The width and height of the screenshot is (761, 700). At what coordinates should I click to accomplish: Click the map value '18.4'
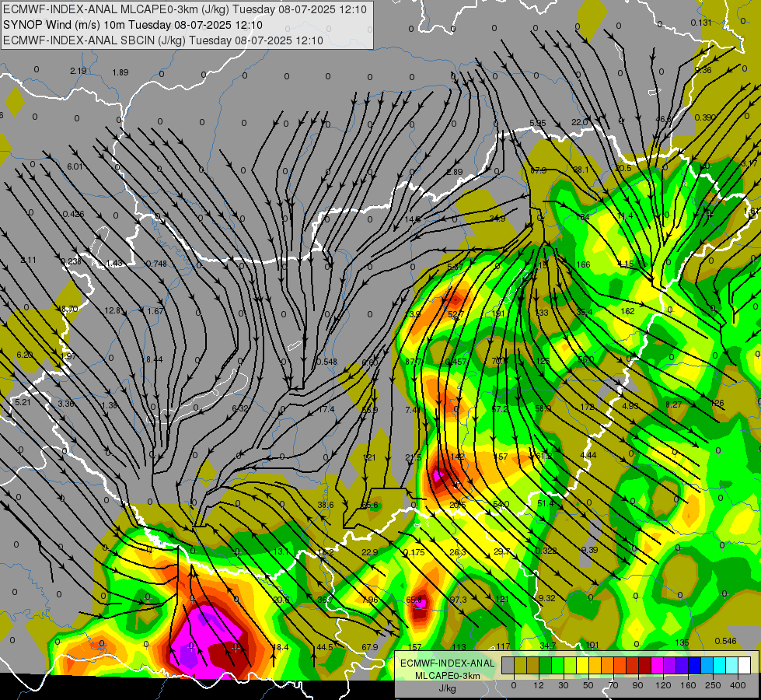tap(281, 647)
